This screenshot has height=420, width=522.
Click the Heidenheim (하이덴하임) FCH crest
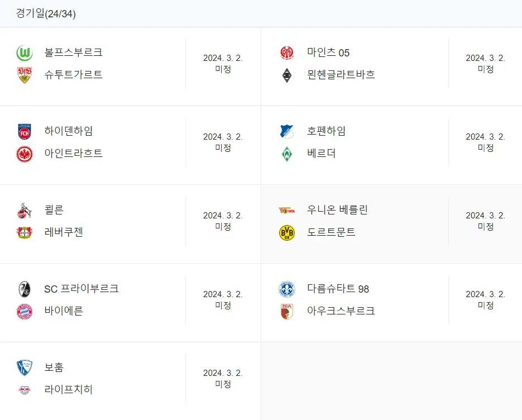point(25,132)
